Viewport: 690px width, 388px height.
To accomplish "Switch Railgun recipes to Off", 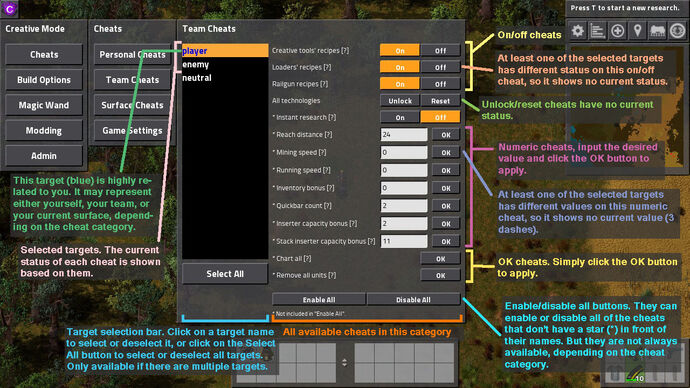I will point(440,84).
